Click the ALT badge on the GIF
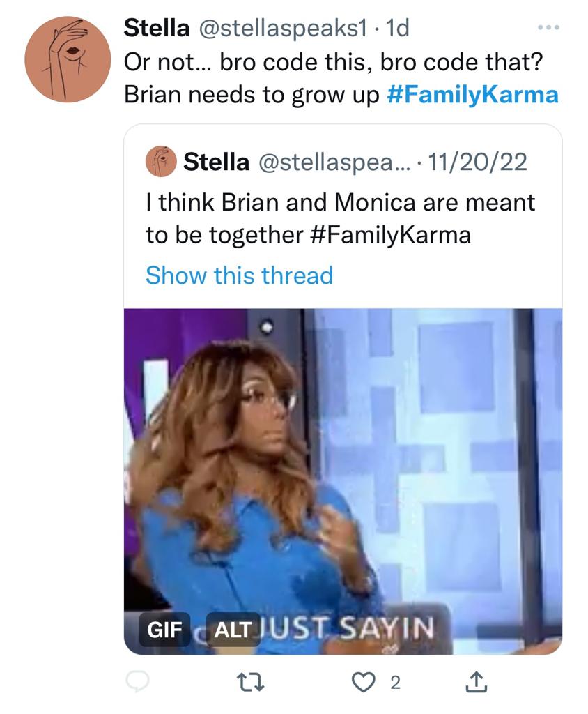 [x=233, y=630]
